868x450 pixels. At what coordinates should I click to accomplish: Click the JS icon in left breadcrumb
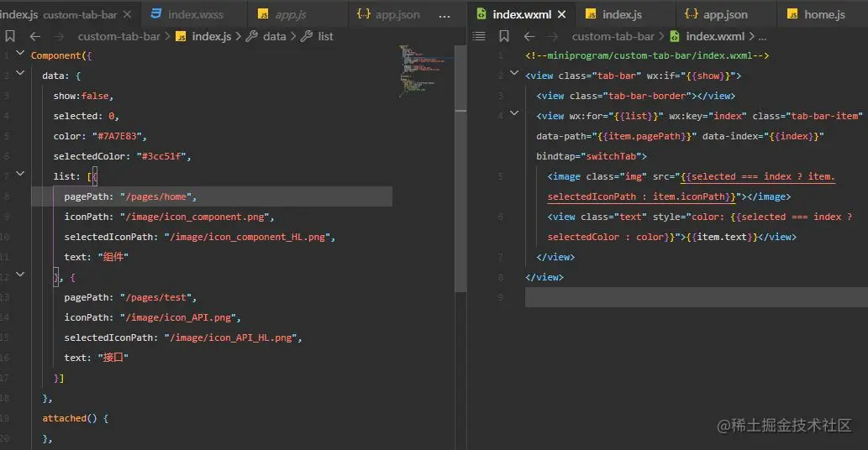click(181, 36)
